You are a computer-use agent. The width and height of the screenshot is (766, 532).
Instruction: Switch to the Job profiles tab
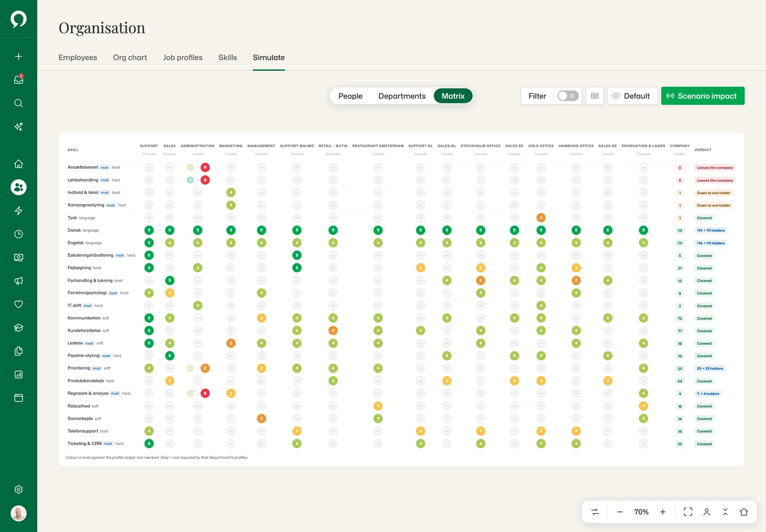182,57
